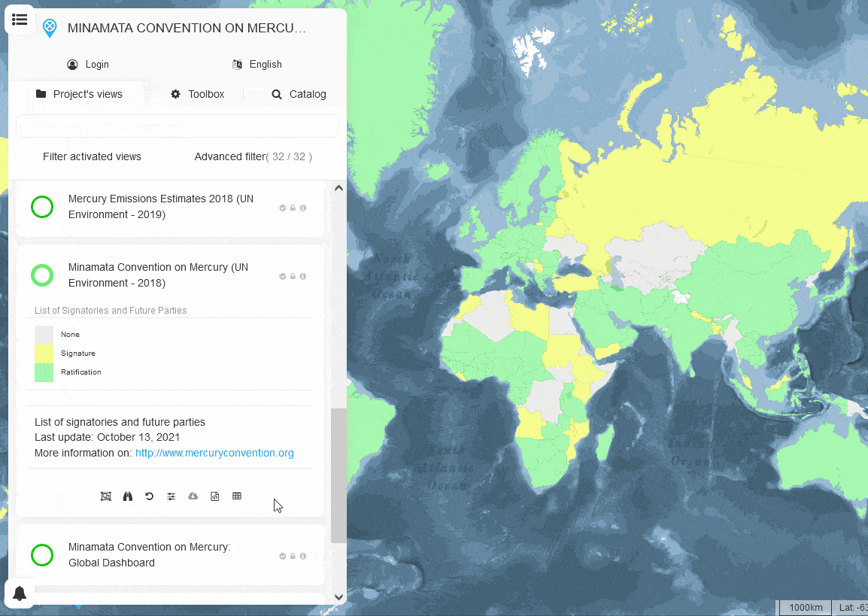Toggle the Mercury Emissions Estimates 2018 view
Screen dimensions: 868x616
click(x=42, y=207)
